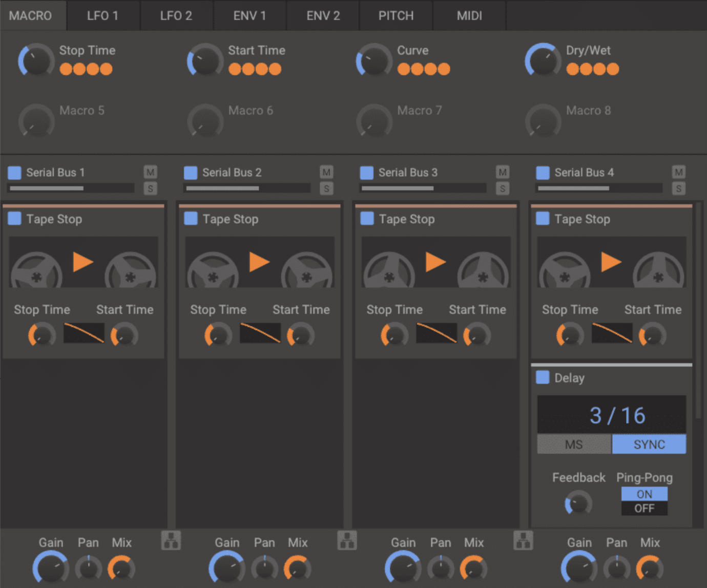Mute Serial Bus 2 with M button

click(x=326, y=172)
